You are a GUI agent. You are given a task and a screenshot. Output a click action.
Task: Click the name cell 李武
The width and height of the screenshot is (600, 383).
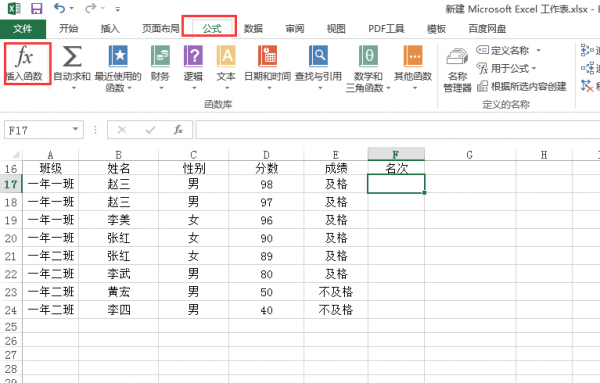119,274
